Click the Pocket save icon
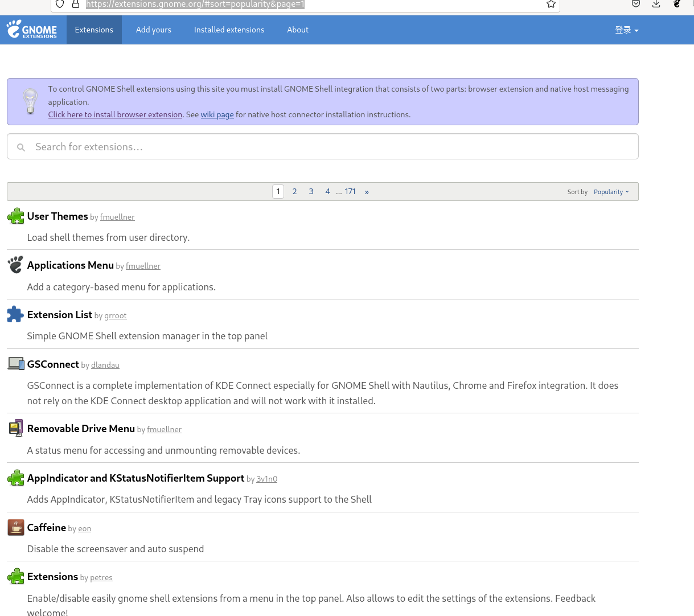The width and height of the screenshot is (694, 616). pyautogui.click(x=636, y=4)
